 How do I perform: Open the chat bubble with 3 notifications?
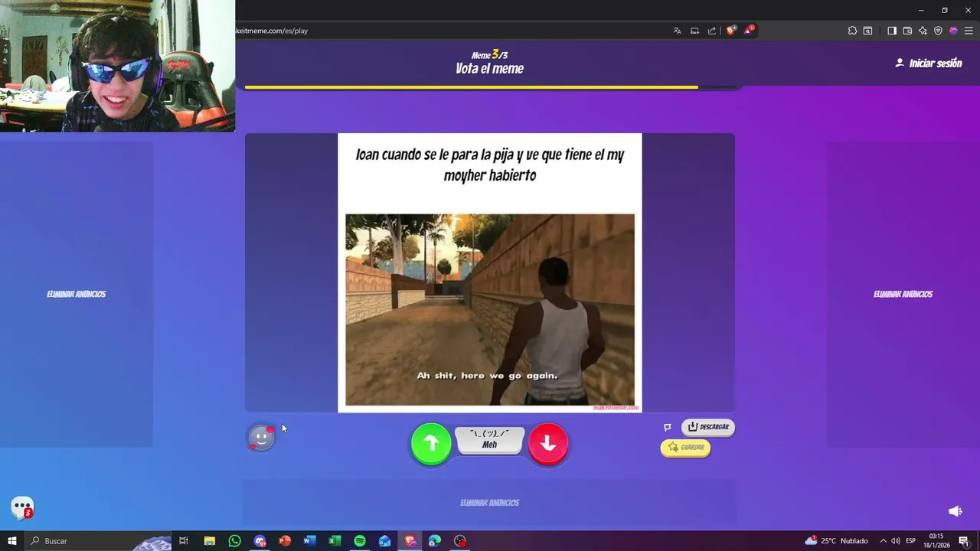click(22, 507)
